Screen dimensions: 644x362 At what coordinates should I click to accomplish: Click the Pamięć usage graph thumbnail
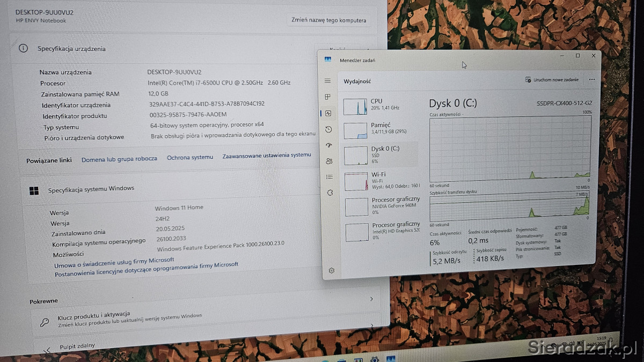point(355,130)
